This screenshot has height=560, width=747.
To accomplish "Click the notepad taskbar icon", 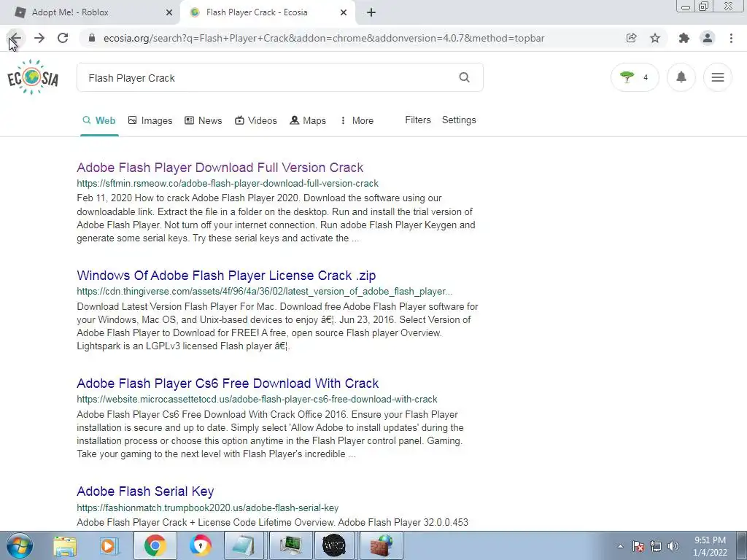I will pos(244,545).
